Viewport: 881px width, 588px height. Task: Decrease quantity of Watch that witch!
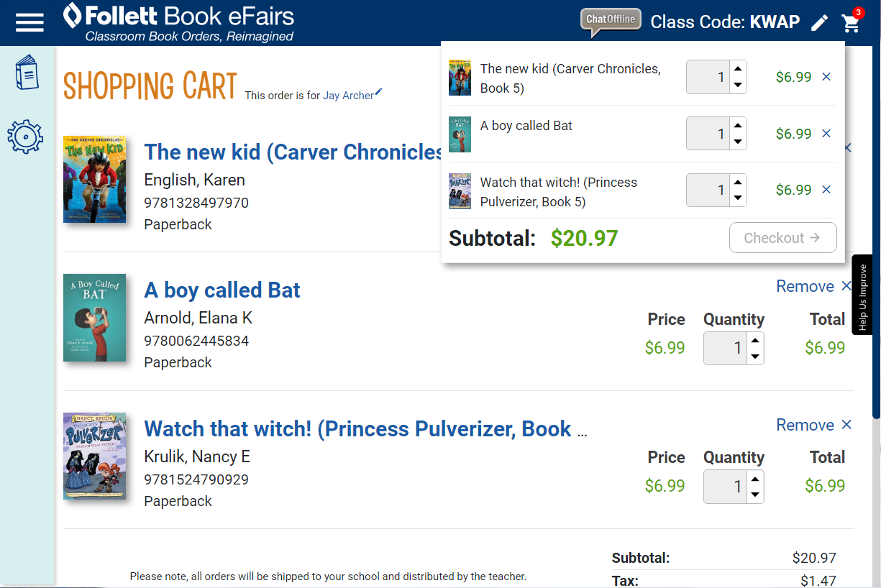pos(755,494)
